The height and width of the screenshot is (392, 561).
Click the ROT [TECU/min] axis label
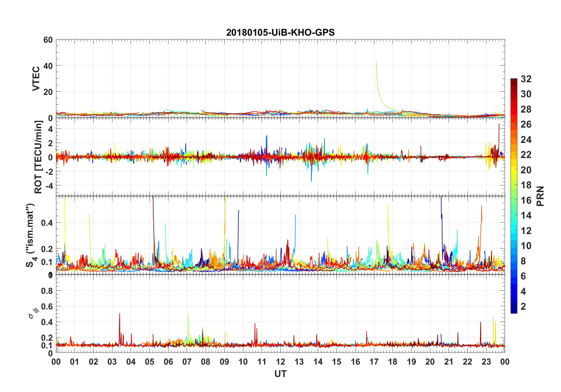pyautogui.click(x=38, y=157)
